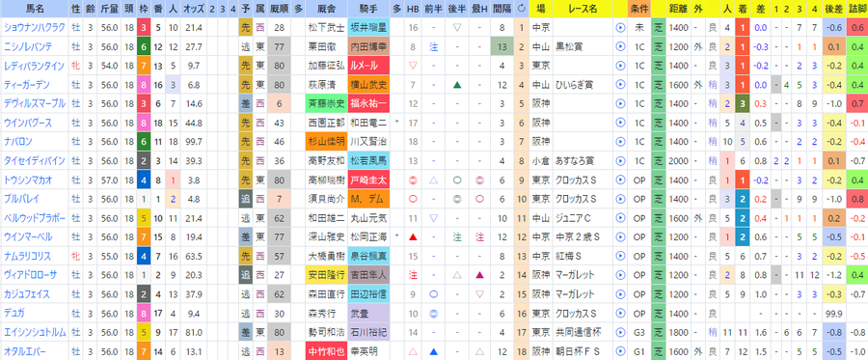Sort by 馬名 column header

[x=35, y=9]
